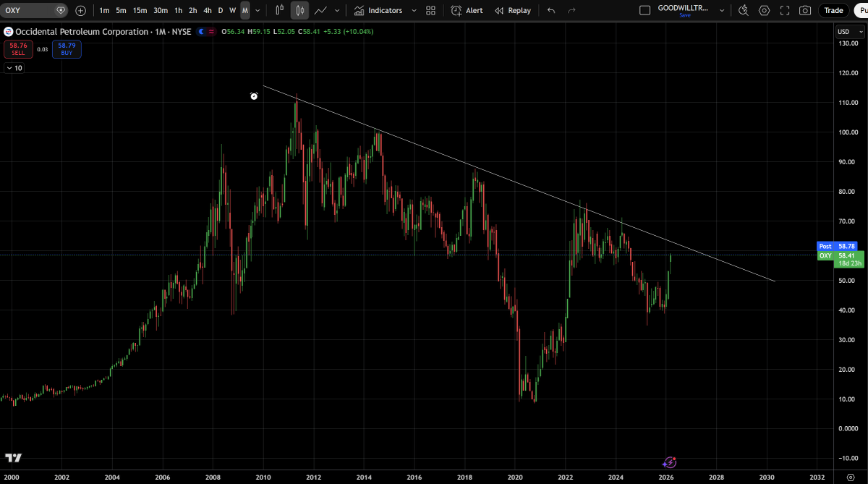The image size is (868, 484).
Task: Select the 5m timeframe
Action: click(121, 11)
